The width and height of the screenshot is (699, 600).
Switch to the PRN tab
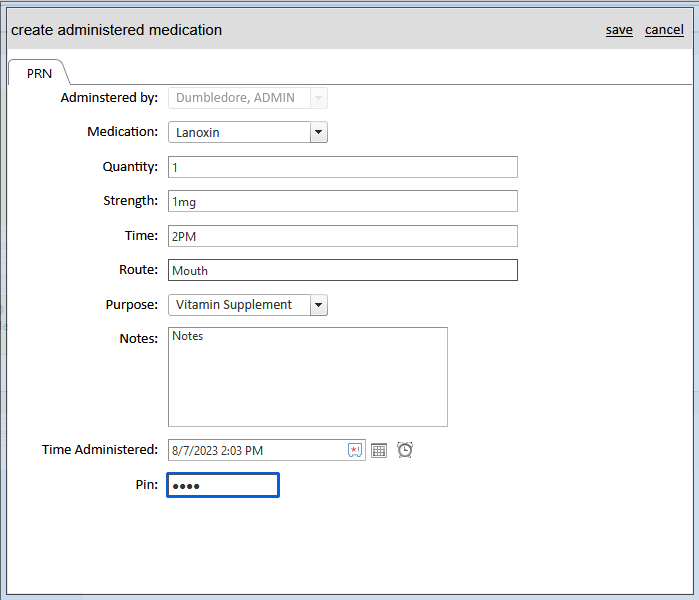point(39,73)
